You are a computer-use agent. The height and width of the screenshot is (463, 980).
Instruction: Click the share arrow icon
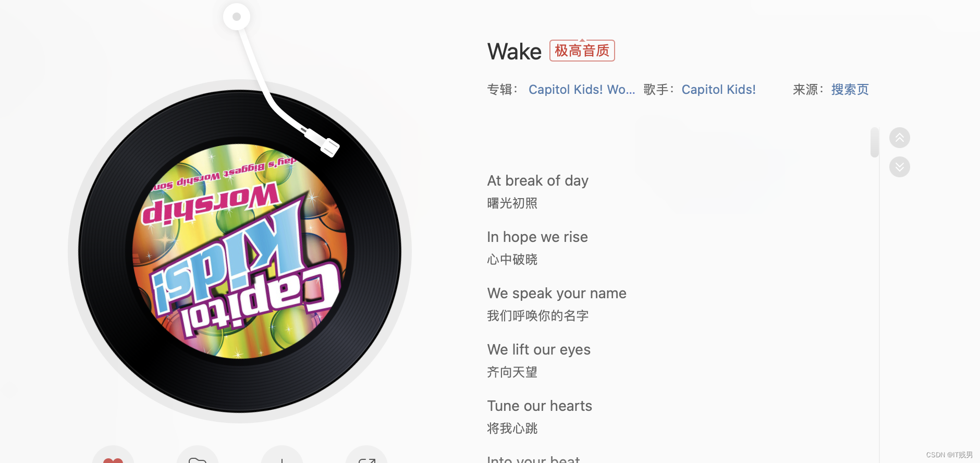366,456
